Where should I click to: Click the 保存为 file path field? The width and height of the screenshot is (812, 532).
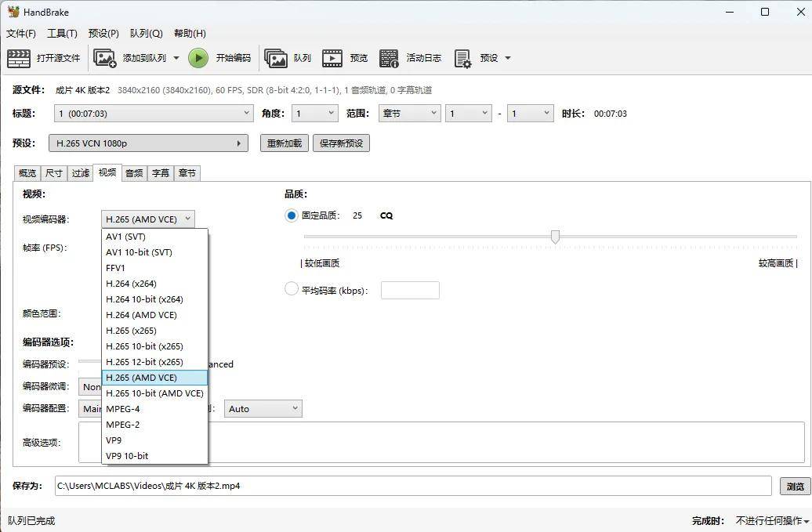pyautogui.click(x=413, y=486)
